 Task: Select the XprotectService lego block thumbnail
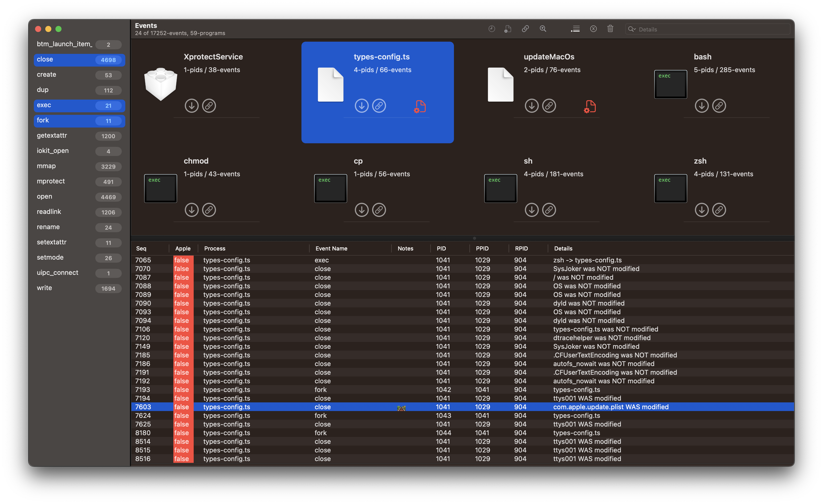[161, 84]
